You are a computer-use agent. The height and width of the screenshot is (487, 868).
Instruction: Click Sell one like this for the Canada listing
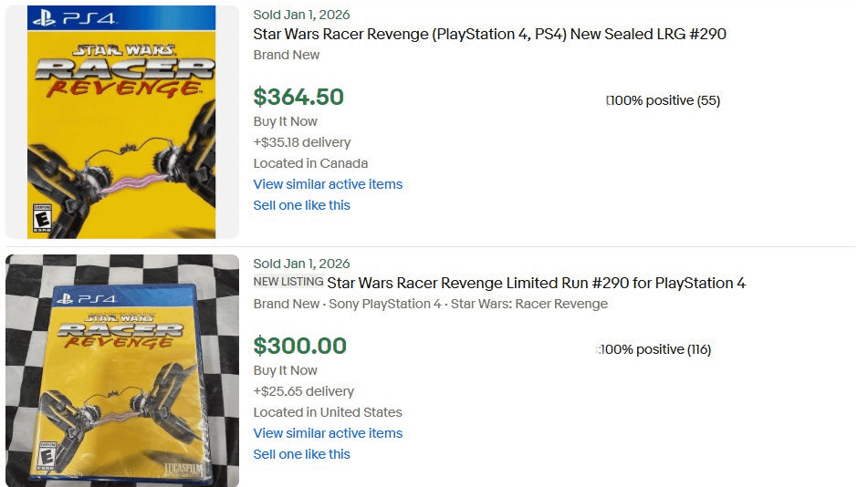301,205
